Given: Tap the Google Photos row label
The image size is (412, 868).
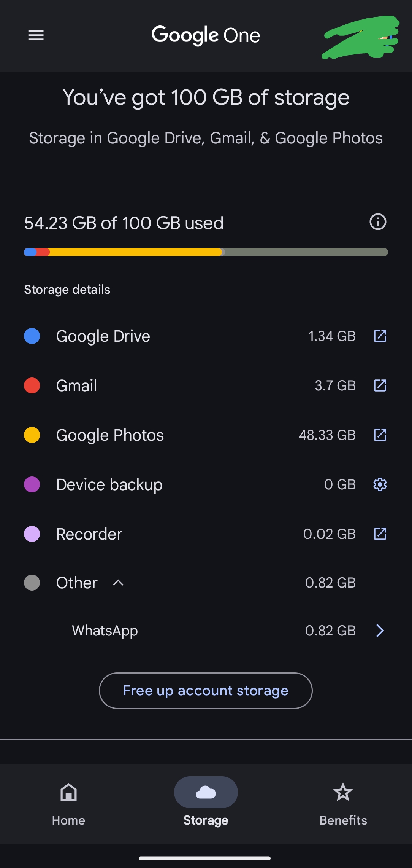Looking at the screenshot, I should [110, 435].
